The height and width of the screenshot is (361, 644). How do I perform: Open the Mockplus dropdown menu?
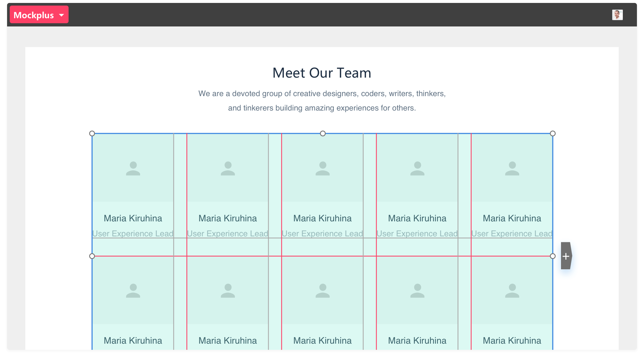[x=39, y=15]
